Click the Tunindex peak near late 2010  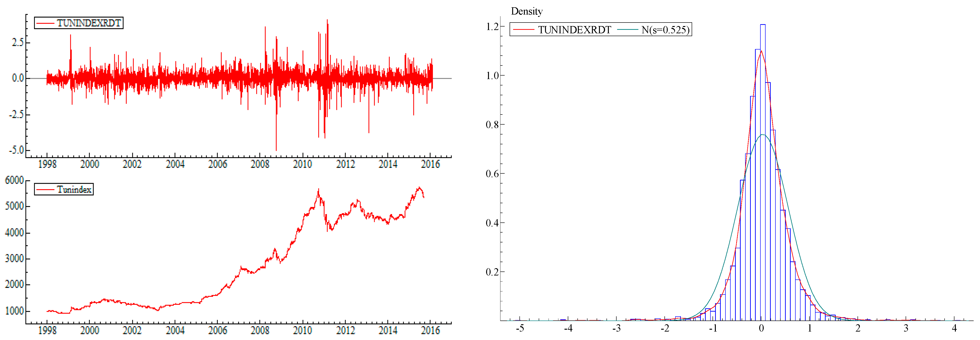pyautogui.click(x=318, y=190)
